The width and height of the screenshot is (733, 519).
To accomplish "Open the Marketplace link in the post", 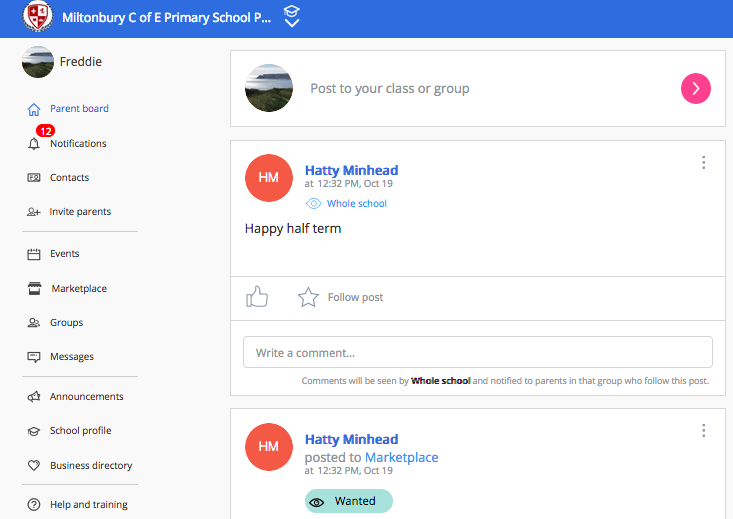I will pos(402,457).
